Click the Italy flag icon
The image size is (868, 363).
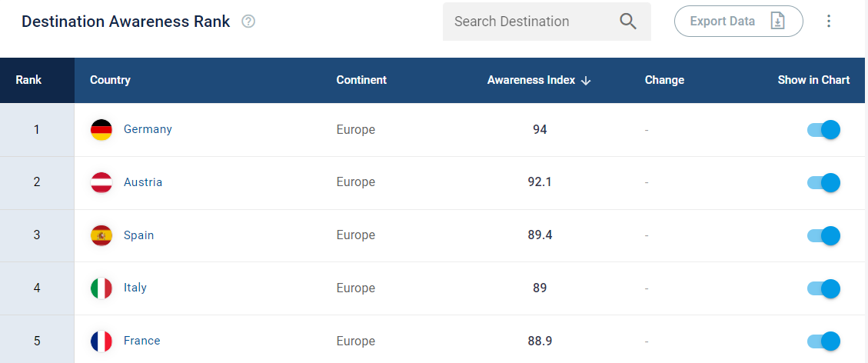(x=101, y=288)
